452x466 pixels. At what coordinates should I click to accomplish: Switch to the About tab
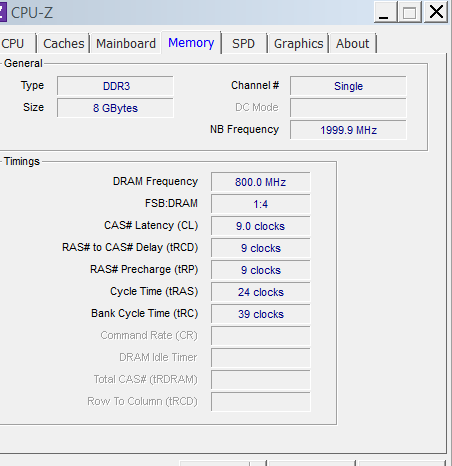coord(353,43)
